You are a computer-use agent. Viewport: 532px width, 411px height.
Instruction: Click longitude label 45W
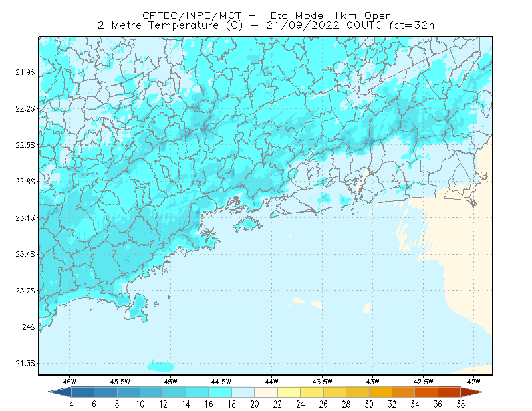[x=171, y=382]
